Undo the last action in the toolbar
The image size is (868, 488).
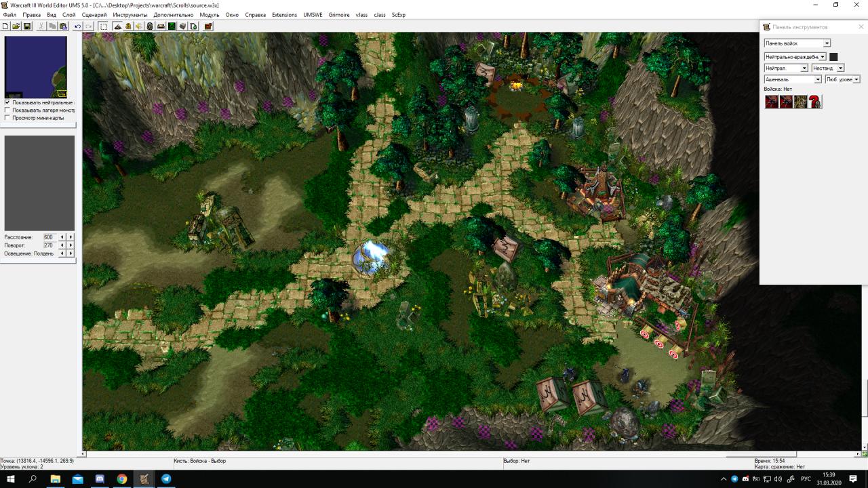coord(77,26)
